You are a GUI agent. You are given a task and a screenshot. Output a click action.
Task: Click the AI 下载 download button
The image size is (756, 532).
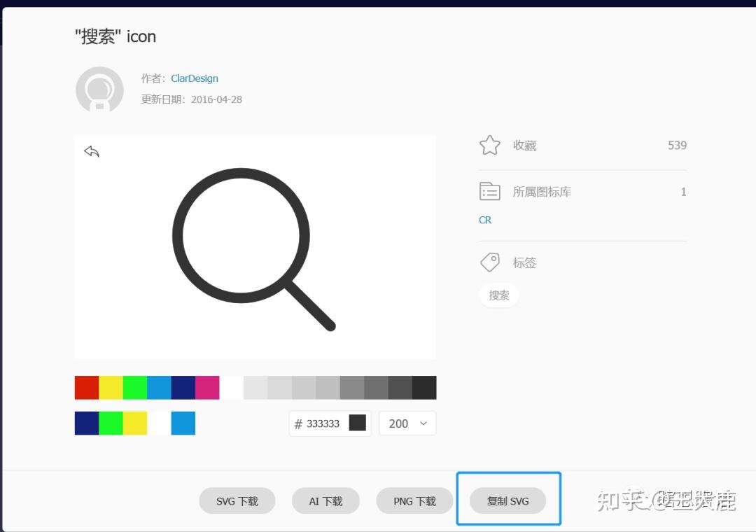(x=325, y=500)
